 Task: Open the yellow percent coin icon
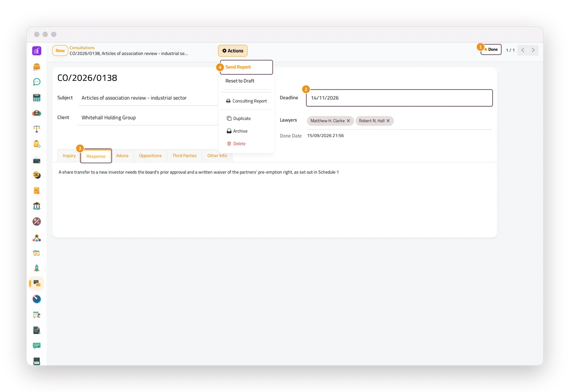(x=37, y=175)
